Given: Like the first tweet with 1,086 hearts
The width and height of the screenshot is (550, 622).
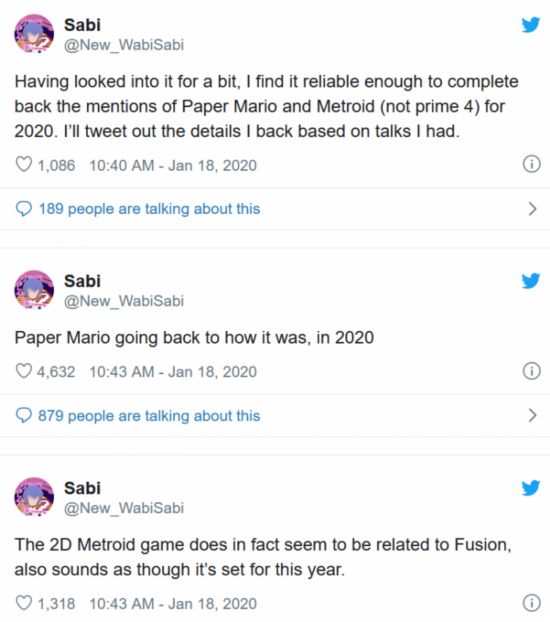Looking at the screenshot, I should (23, 164).
